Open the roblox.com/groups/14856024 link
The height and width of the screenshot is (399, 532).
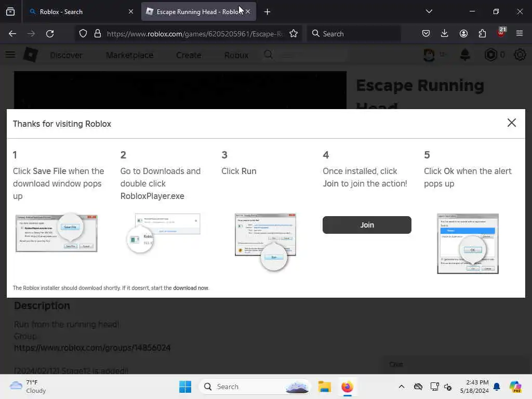[x=92, y=348]
